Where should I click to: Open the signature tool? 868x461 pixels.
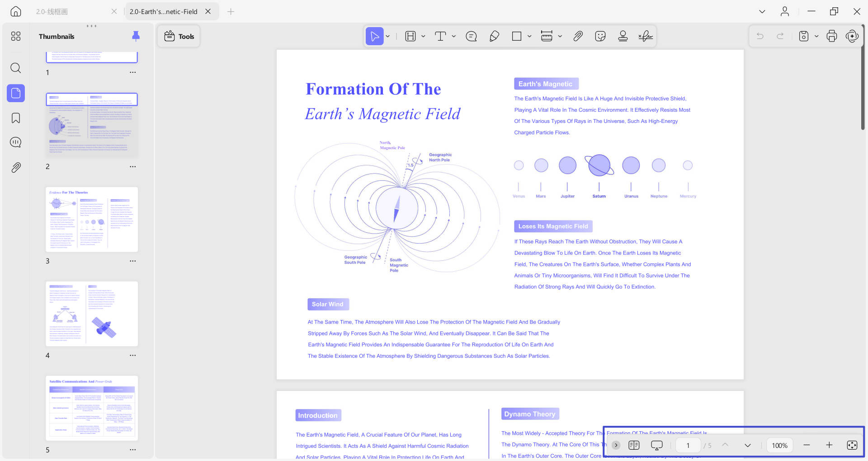tap(646, 36)
